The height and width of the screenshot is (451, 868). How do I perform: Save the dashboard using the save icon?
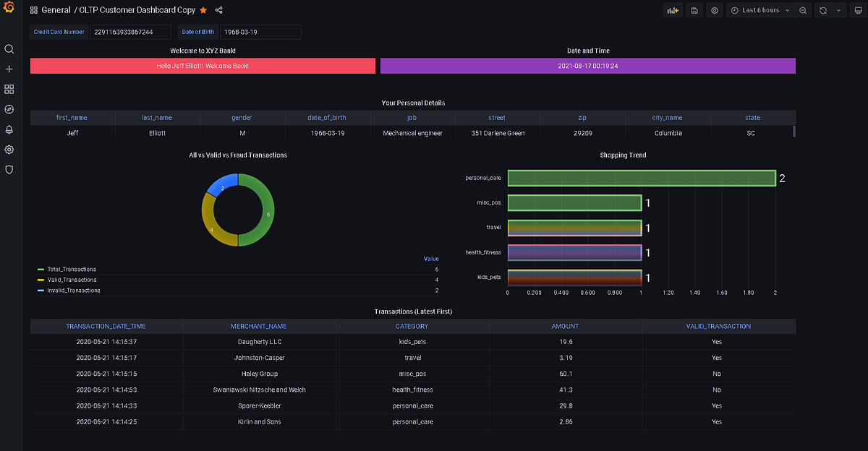pos(694,10)
